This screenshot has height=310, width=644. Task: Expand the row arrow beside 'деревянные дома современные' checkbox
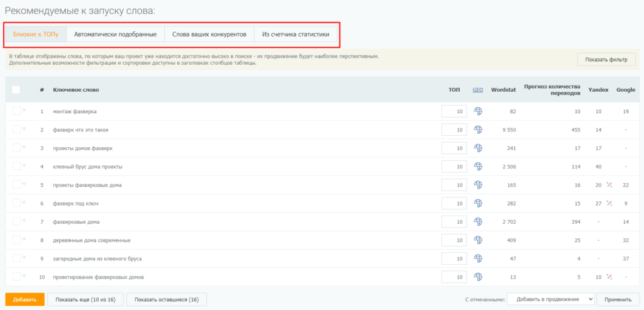[x=25, y=240]
